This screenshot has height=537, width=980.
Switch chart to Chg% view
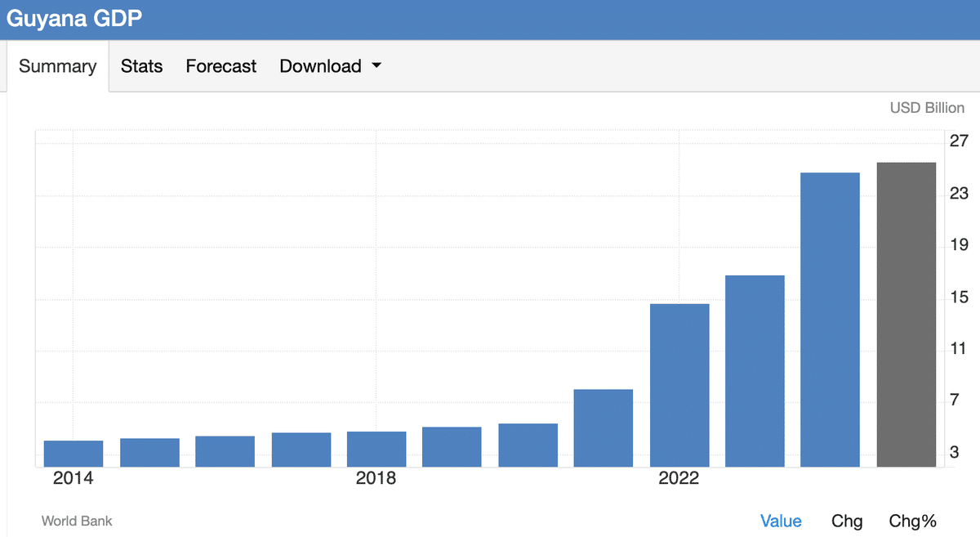pos(912,521)
